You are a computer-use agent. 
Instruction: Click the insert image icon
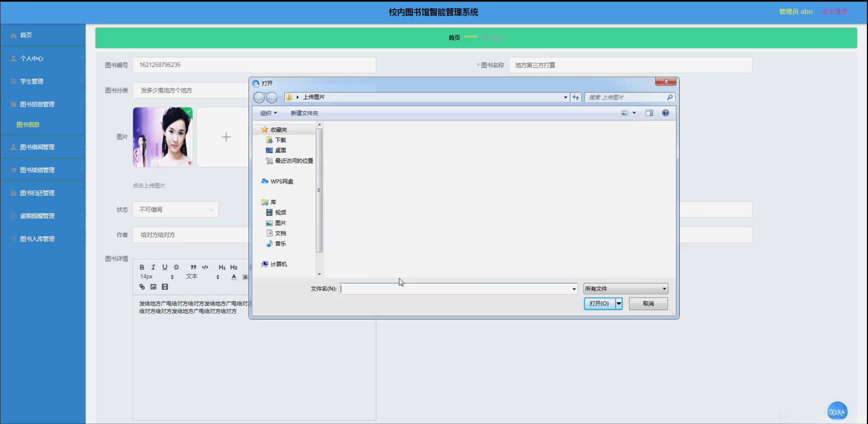(153, 287)
